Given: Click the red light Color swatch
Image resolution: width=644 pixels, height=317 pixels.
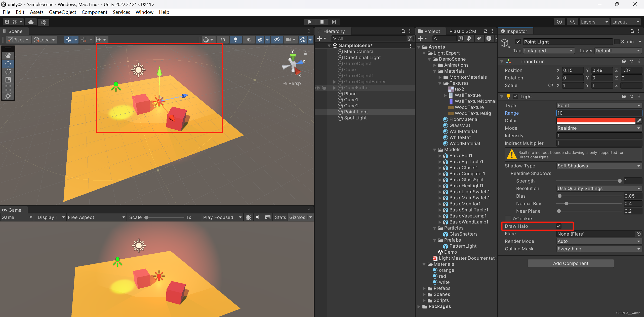Looking at the screenshot, I should [596, 121].
